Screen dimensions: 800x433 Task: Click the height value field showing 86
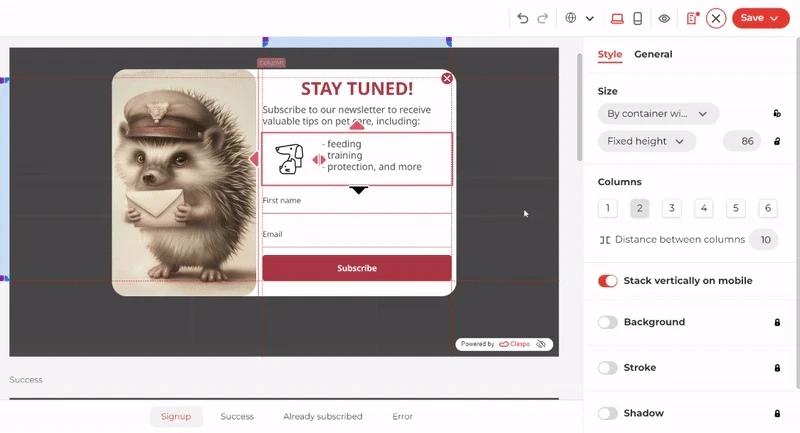[742, 141]
